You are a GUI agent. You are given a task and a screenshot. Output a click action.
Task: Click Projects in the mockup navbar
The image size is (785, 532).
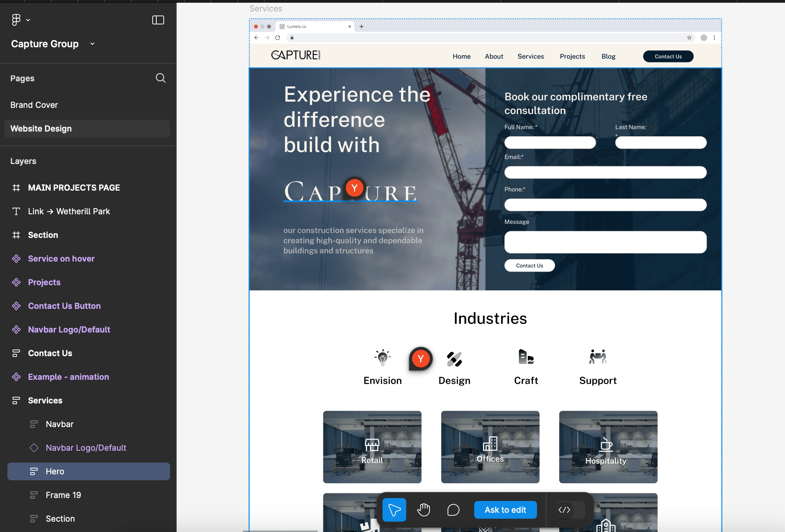(x=572, y=57)
